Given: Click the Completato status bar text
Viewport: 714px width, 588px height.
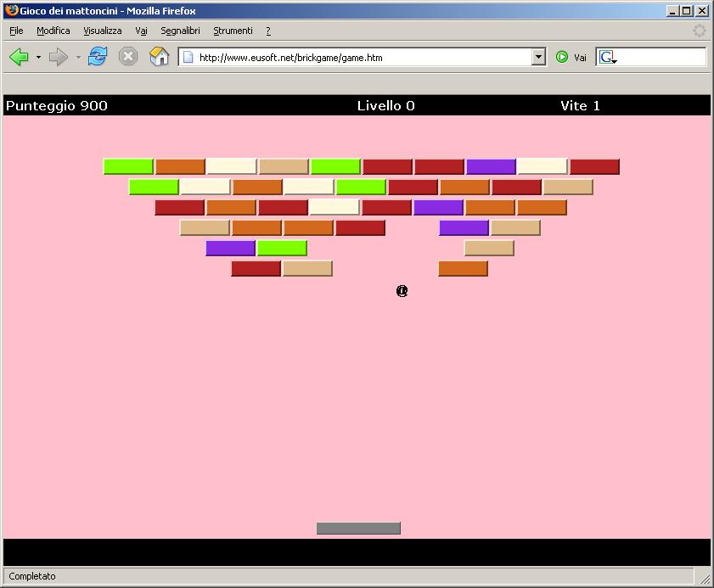Looking at the screenshot, I should coord(32,576).
